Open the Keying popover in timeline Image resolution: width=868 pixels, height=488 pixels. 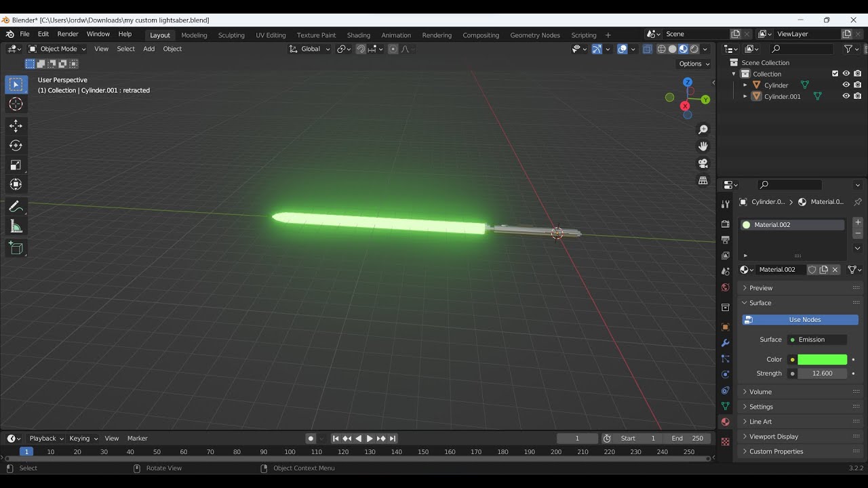pos(83,439)
